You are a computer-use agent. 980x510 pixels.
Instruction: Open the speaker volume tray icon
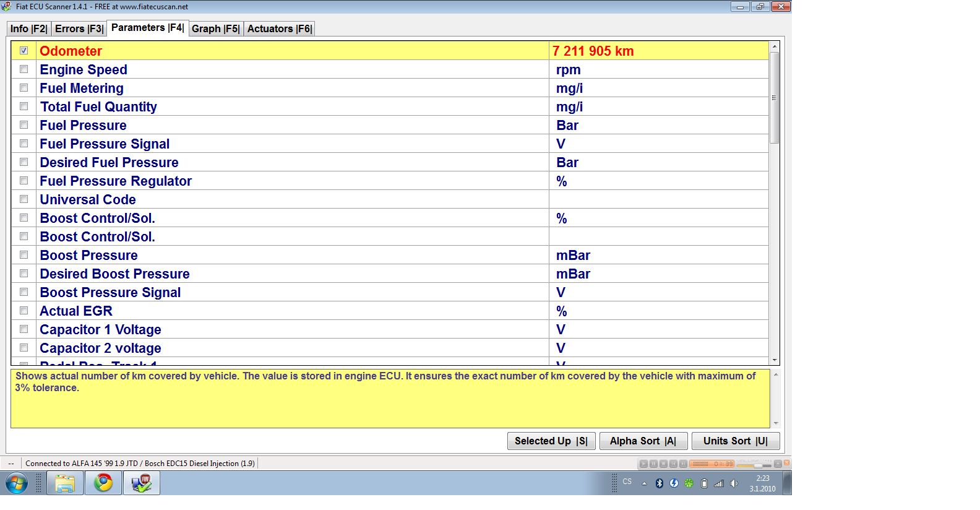point(734,483)
